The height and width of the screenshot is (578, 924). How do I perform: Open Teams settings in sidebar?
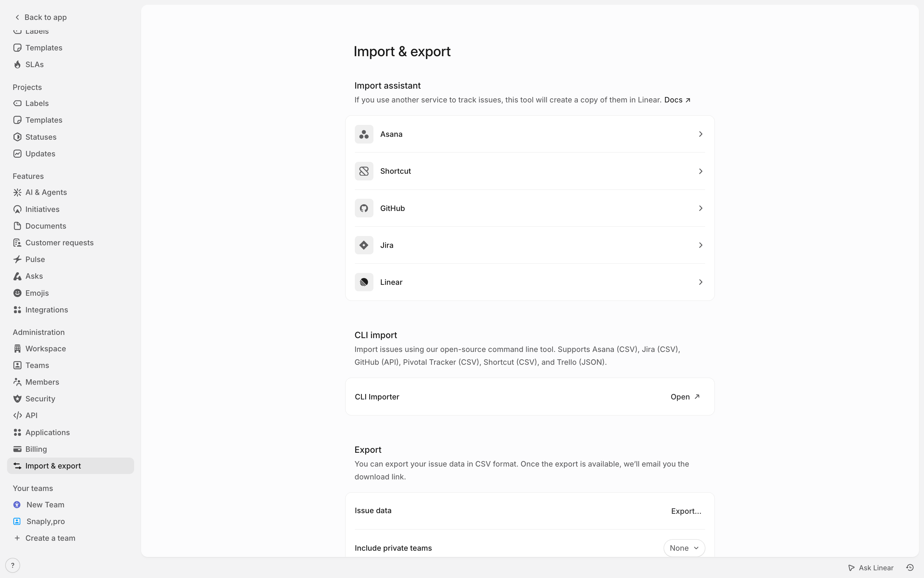coord(71,365)
